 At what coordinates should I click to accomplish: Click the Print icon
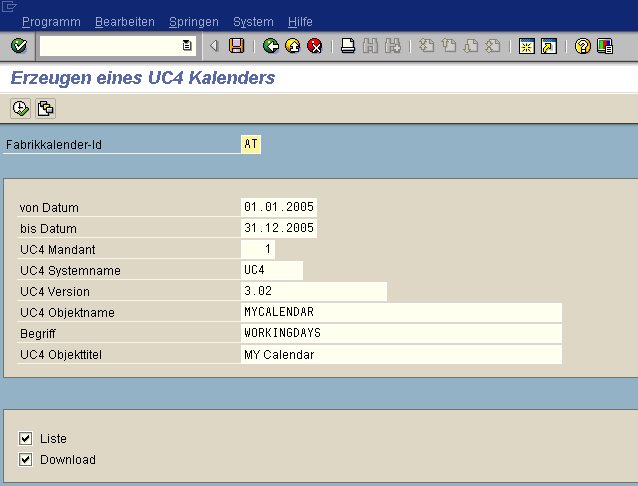point(348,46)
